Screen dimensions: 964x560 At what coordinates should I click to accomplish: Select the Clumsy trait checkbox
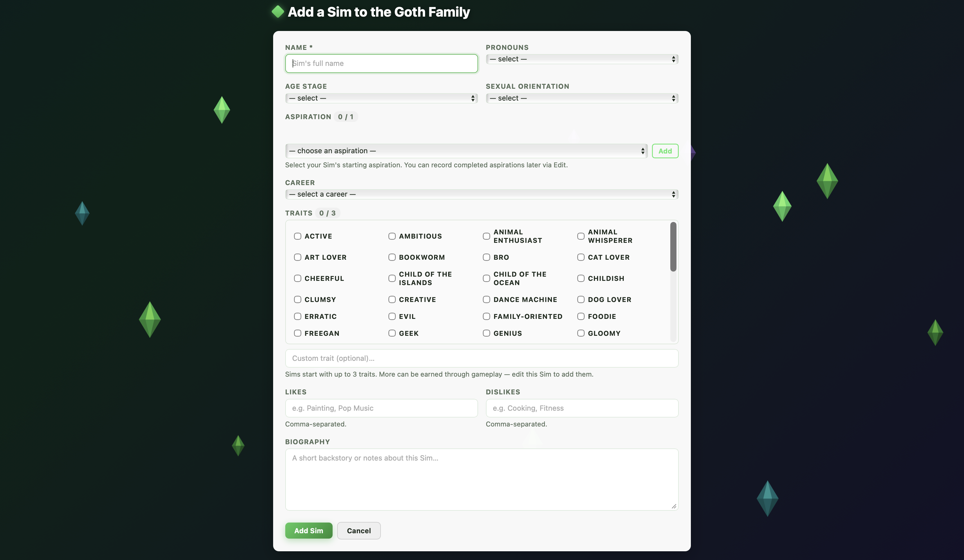[x=297, y=299]
